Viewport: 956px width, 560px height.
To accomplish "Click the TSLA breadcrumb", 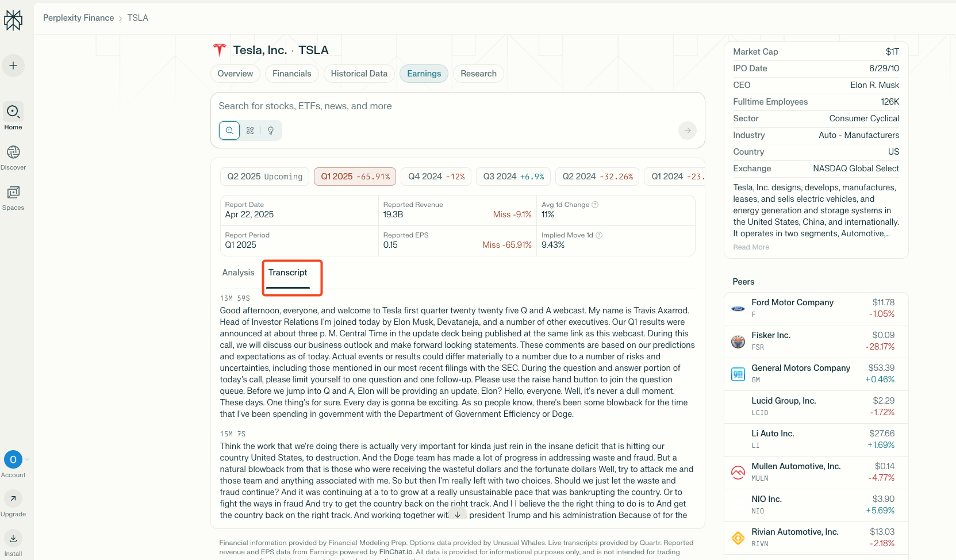I will pyautogui.click(x=138, y=18).
